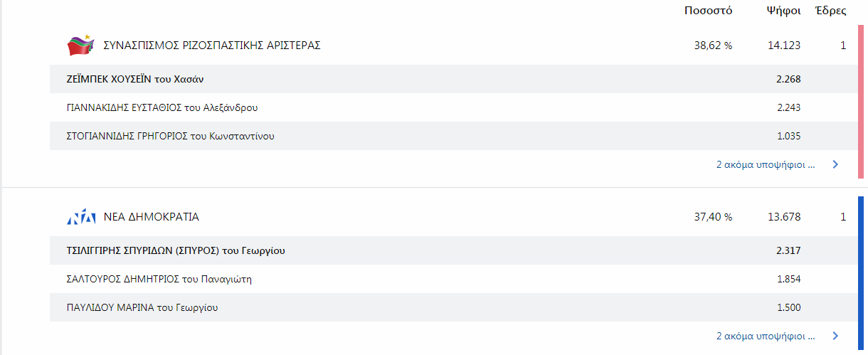
Task: Select candidate row ΠΑΥΛΙΔΟΥ ΜΑΡΙΝΑ του Γεωργίου
Action: (452, 307)
